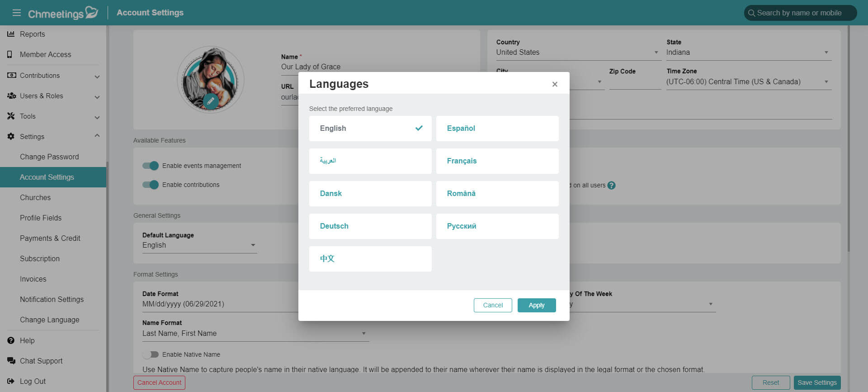Click the Settings gear icon

coord(11,136)
